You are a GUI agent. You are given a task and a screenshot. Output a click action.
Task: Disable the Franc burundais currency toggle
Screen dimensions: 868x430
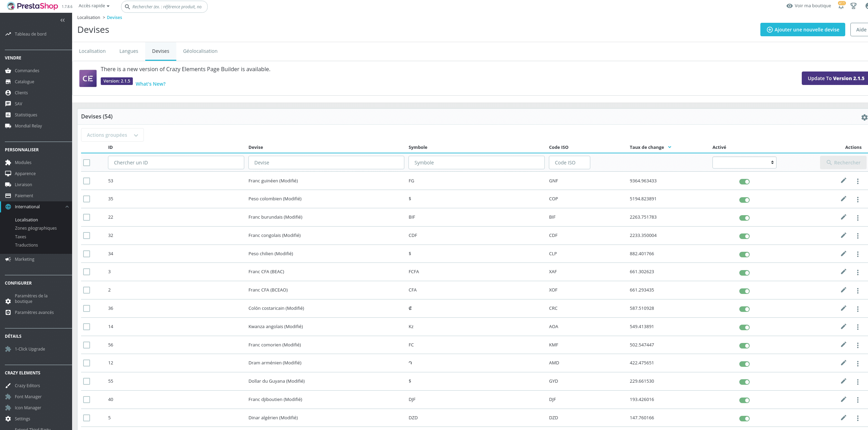(x=744, y=218)
